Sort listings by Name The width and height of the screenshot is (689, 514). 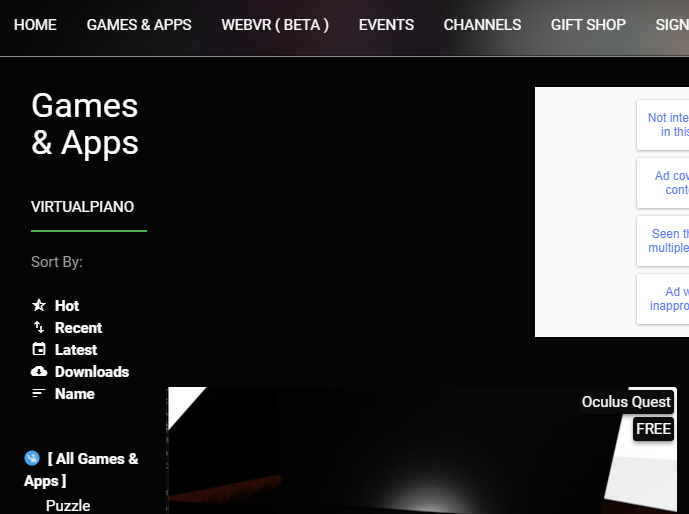75,394
